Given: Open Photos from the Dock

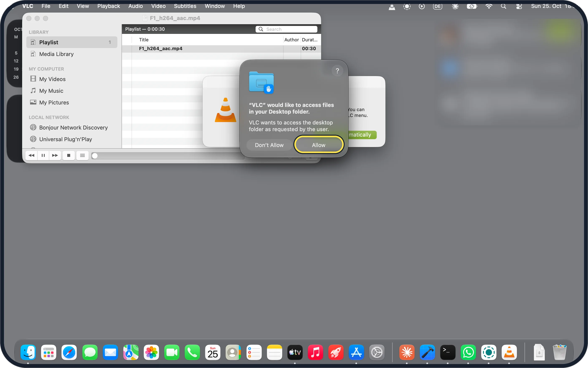Looking at the screenshot, I should tap(151, 352).
